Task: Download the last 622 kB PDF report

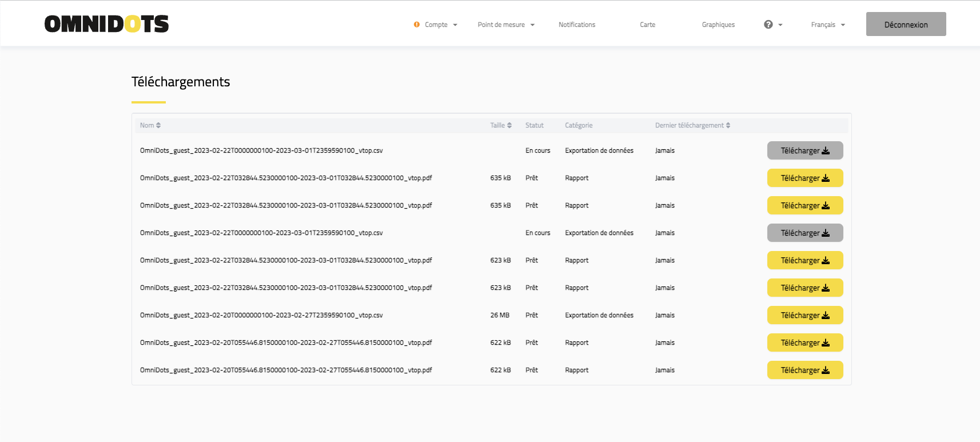Action: (804, 370)
